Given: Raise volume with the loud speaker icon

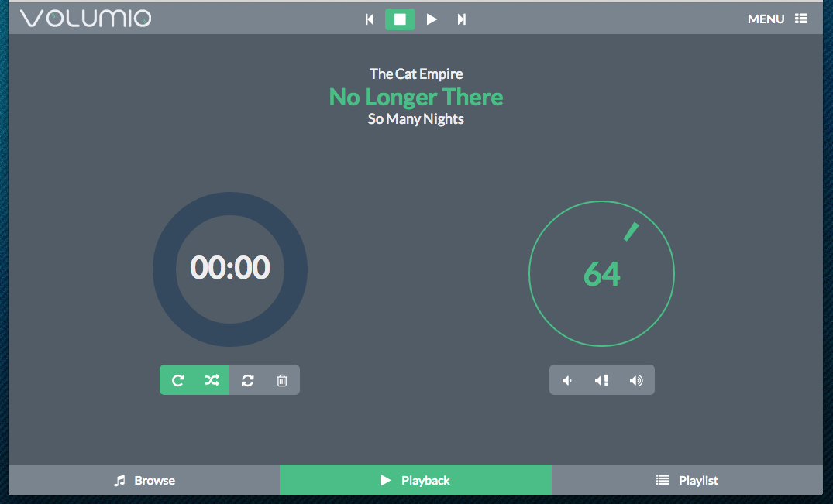Looking at the screenshot, I should [636, 380].
